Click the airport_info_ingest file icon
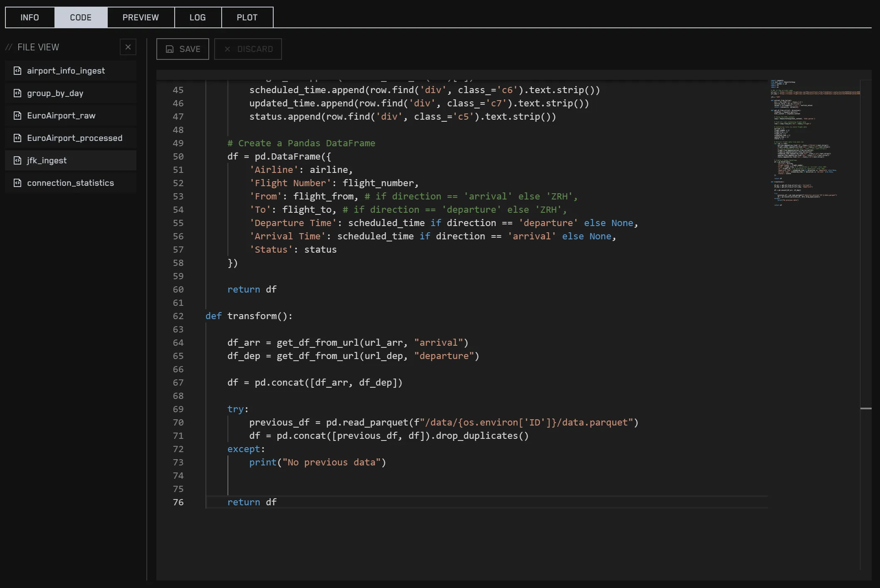880x588 pixels. pyautogui.click(x=17, y=71)
